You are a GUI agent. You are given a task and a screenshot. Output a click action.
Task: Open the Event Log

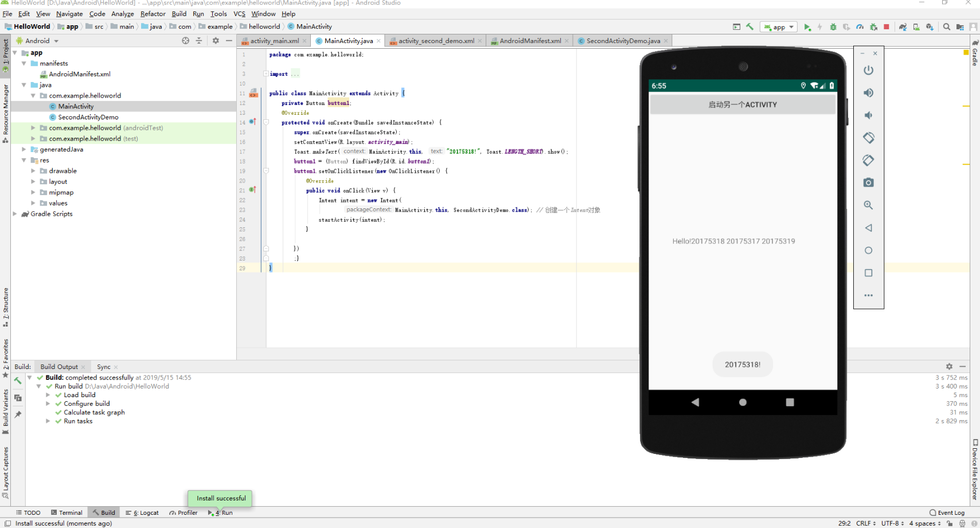pos(947,513)
